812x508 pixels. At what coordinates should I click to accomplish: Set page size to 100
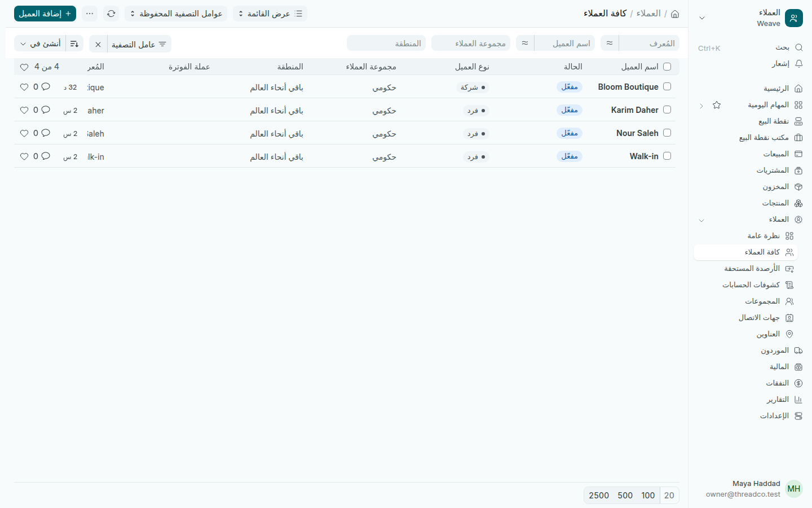(x=648, y=496)
